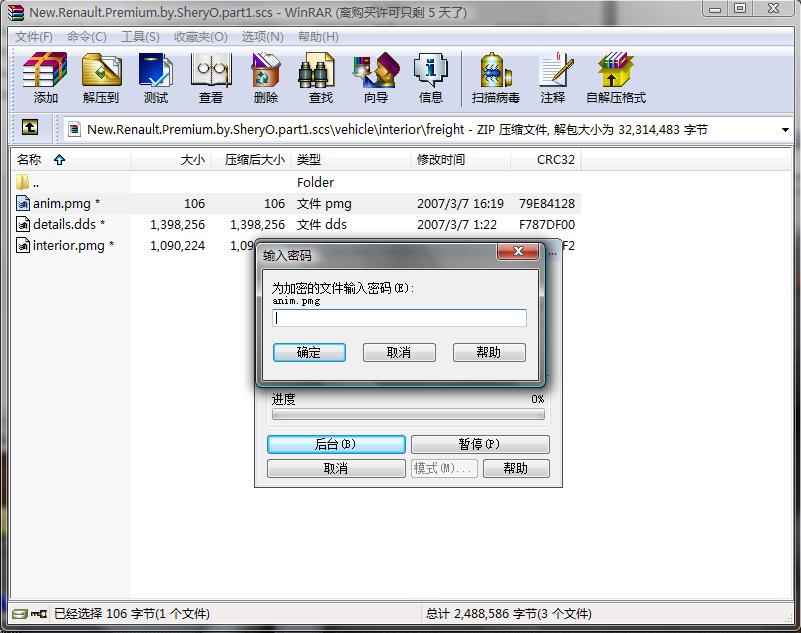The height and width of the screenshot is (633, 801).
Task: Open the 命令(C) menu
Action: pyautogui.click(x=87, y=37)
